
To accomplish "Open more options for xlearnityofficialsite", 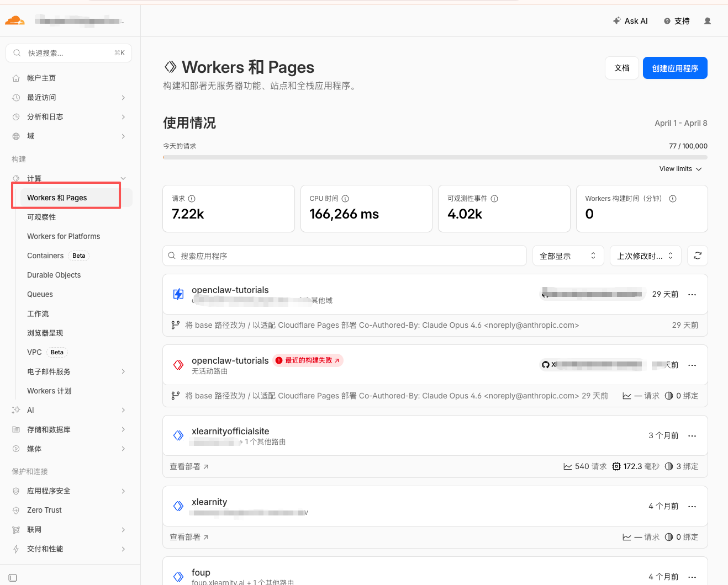I will pos(692,436).
